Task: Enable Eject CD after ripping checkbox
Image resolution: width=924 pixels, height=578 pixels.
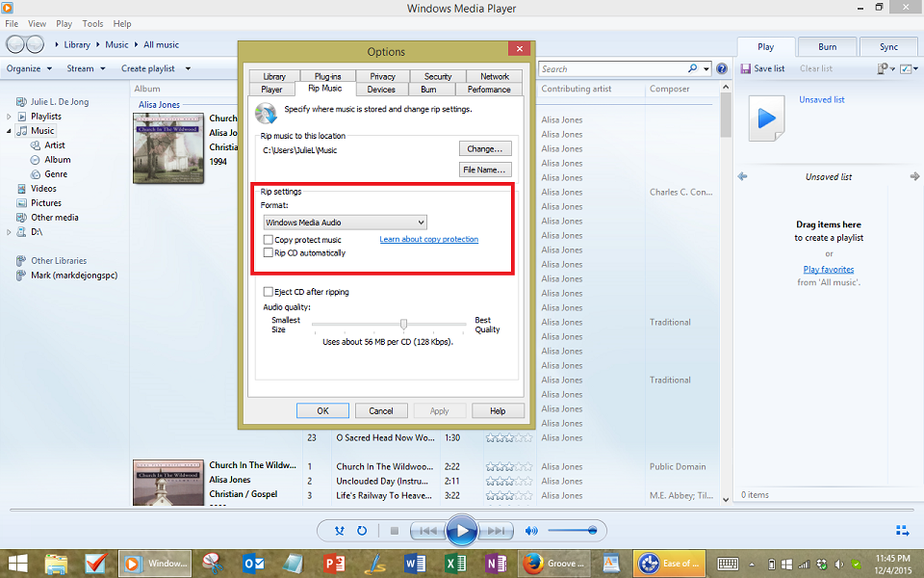Action: (x=269, y=291)
